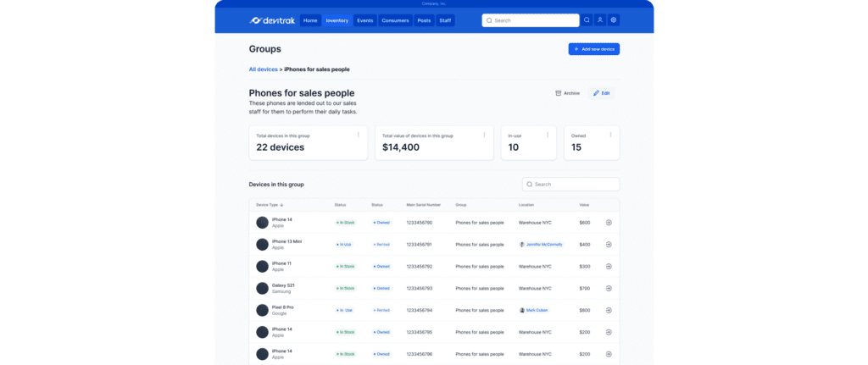The height and width of the screenshot is (365, 868).
Task: Click the devitrak logo in the header
Action: pos(271,20)
